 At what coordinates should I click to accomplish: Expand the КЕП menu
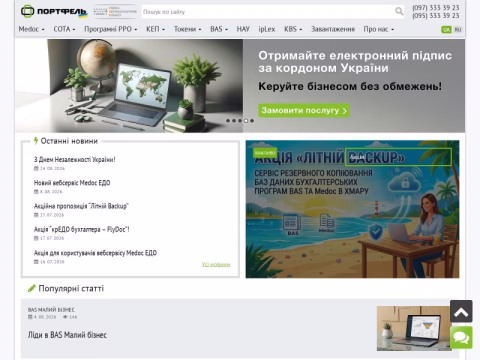coord(155,29)
